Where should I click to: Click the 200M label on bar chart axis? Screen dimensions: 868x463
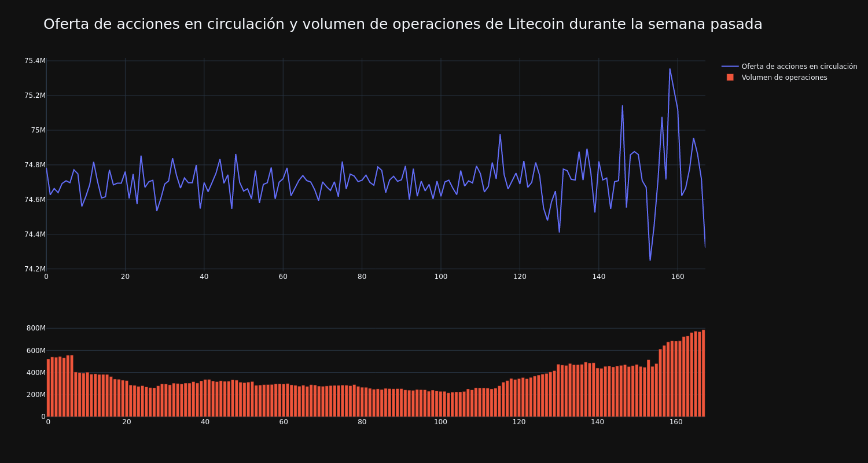point(36,394)
